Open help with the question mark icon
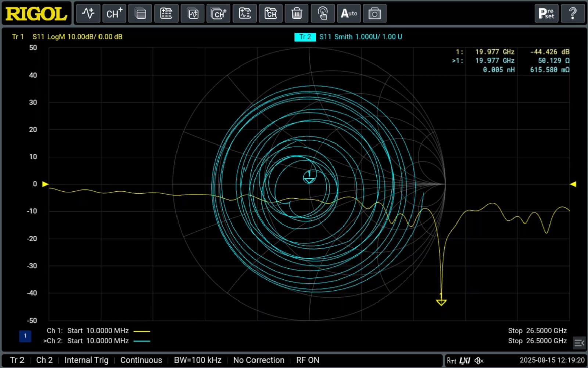588x368 pixels. click(x=573, y=13)
